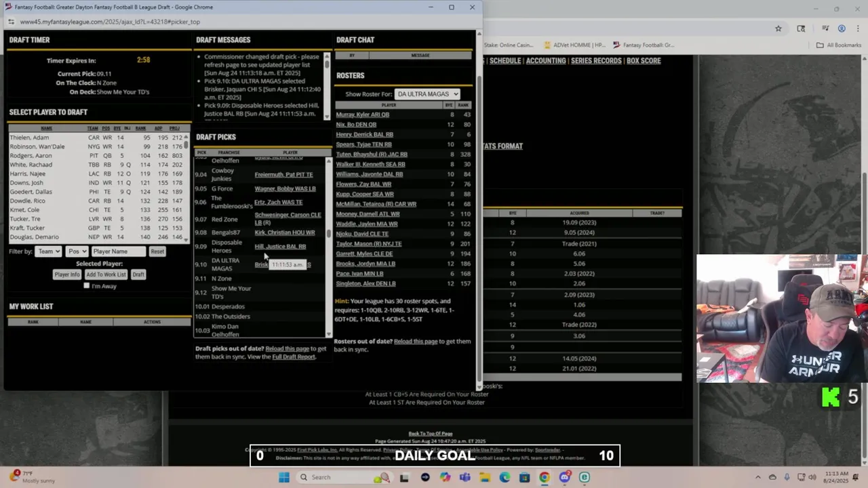Click Henry, Derrick BAL RB in the roster
Viewport: 868px width, 488px height.
point(365,134)
